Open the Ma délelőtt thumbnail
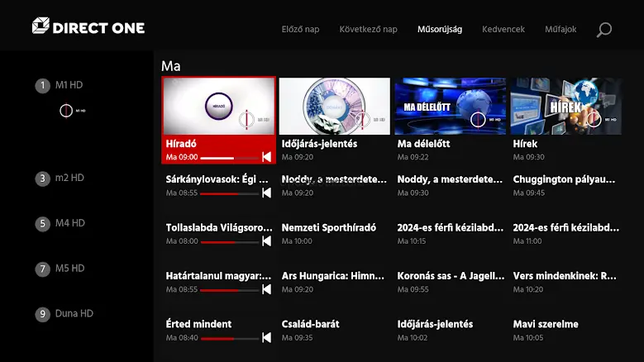Viewport: 644px width, 362px height. (451, 107)
